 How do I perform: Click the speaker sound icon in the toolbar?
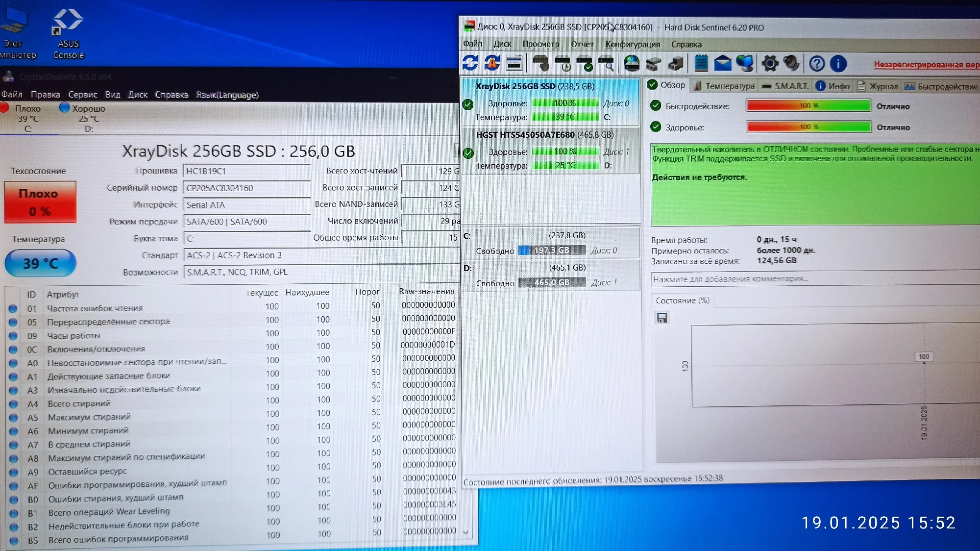pyautogui.click(x=791, y=63)
